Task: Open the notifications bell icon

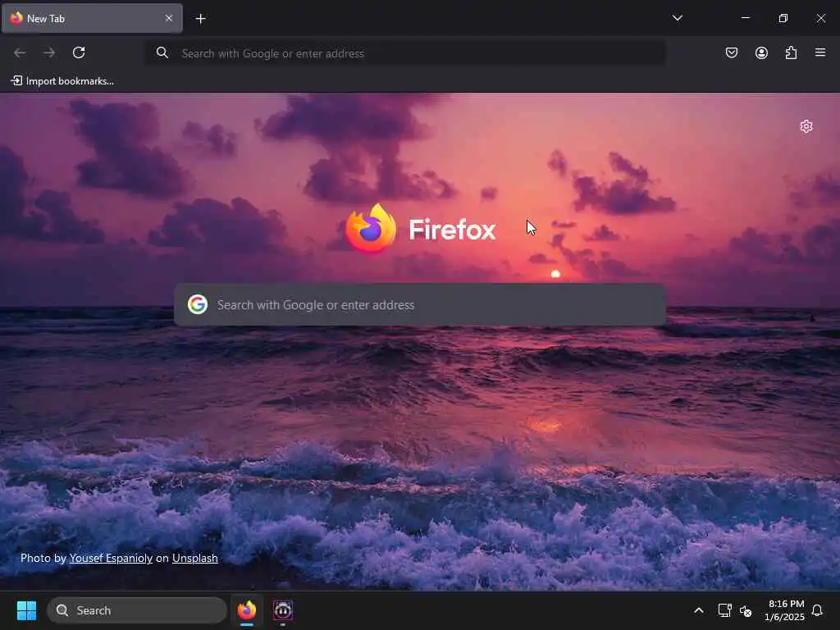Action: [x=817, y=610]
